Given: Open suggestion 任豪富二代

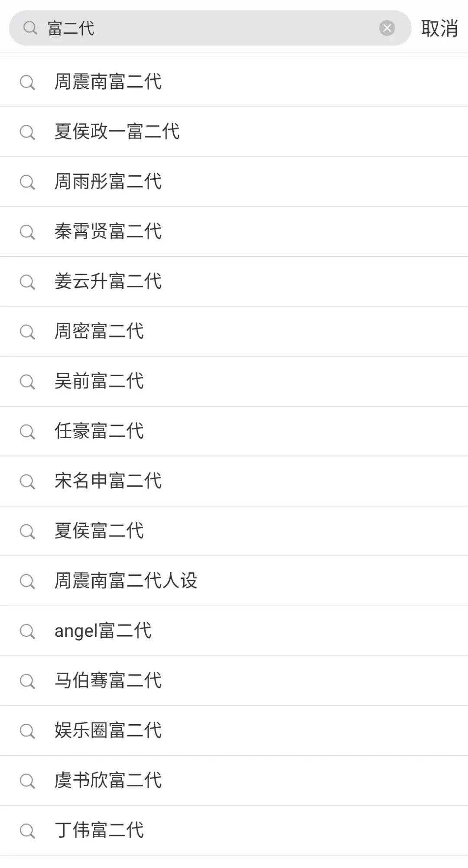Looking at the screenshot, I should (x=99, y=431).
